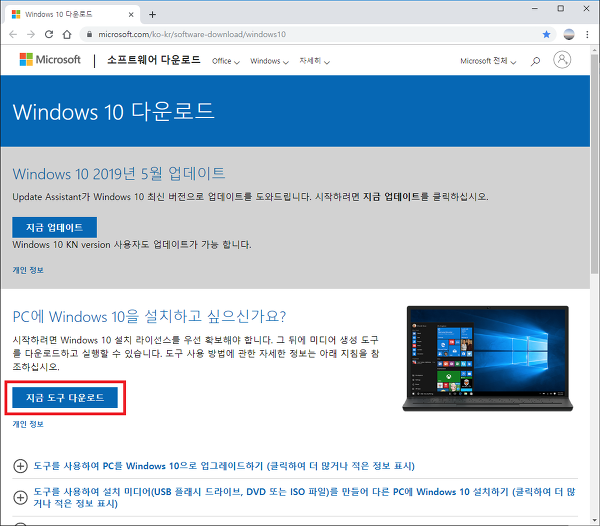Screen dimensions: 600x526
Task: Click the Windows 10 laptop image
Action: [488, 358]
